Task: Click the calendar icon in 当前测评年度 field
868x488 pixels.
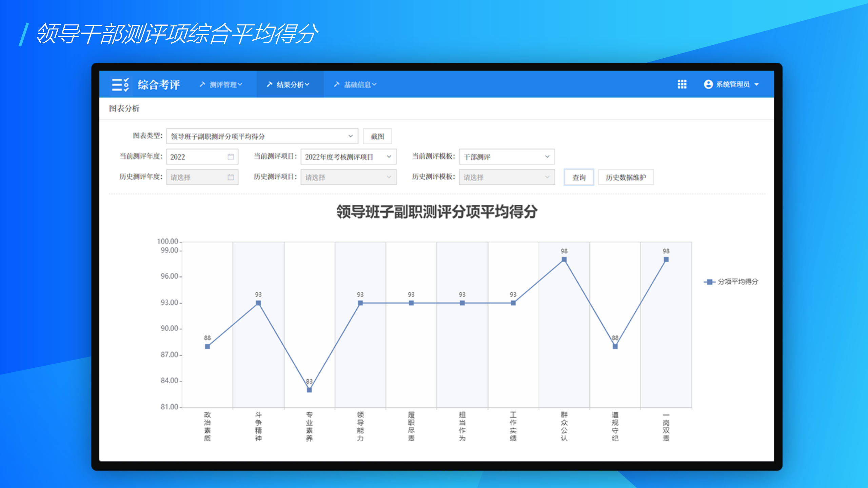Action: (231, 157)
